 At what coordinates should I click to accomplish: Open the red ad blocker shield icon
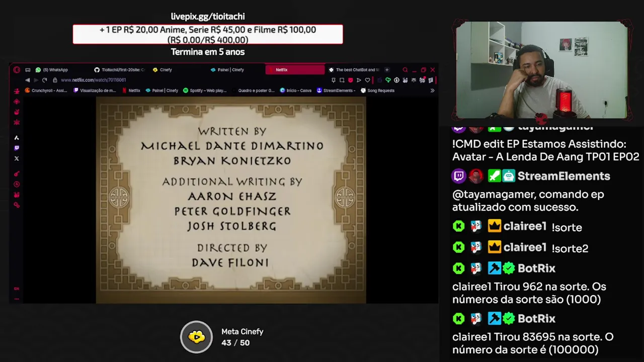(350, 80)
